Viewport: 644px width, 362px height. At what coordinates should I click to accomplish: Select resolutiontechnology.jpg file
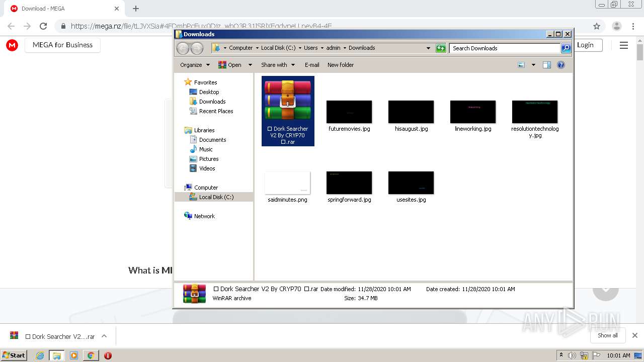coord(535,119)
